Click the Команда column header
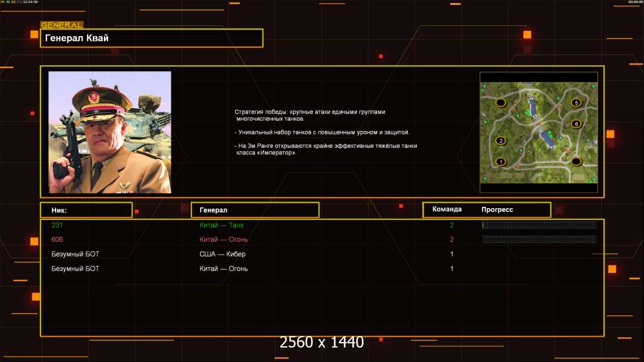644x362 pixels. [x=447, y=209]
